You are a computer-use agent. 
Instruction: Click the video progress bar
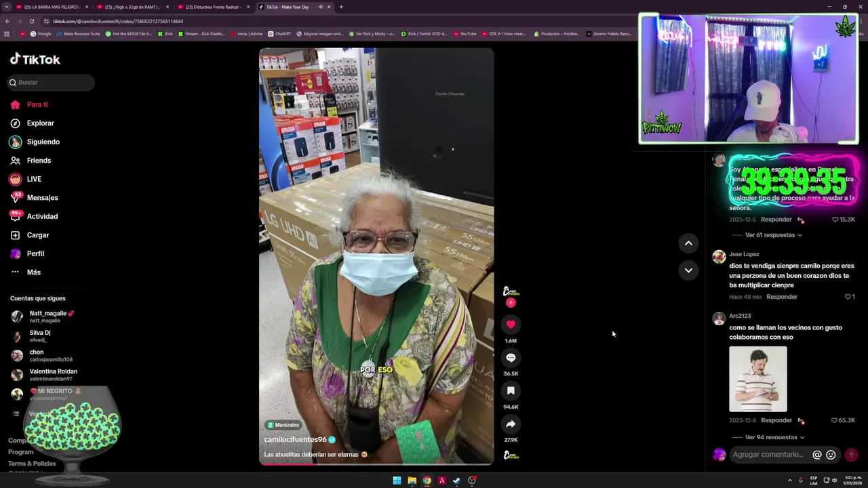pyautogui.click(x=376, y=464)
